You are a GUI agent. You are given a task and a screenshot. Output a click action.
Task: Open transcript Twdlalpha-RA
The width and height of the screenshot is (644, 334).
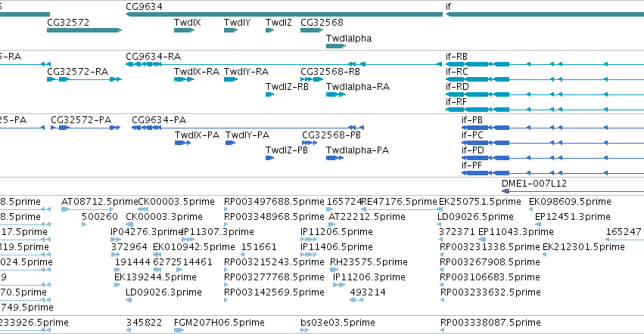click(336, 94)
